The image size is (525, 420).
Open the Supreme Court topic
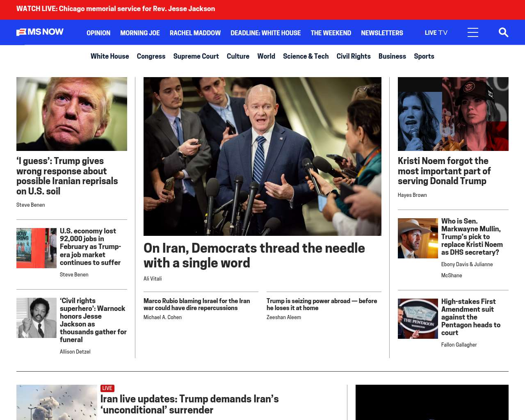pos(196,56)
